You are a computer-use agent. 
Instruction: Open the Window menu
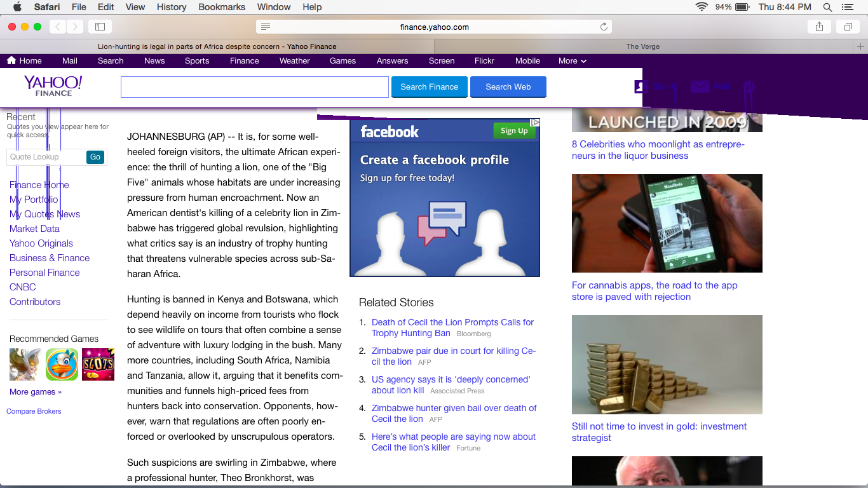(x=274, y=7)
